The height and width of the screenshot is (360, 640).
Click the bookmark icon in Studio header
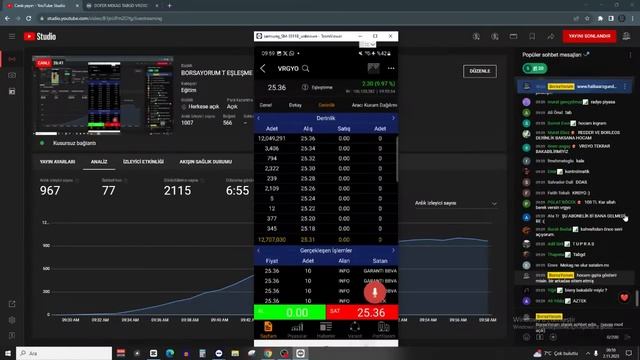click(532, 36)
